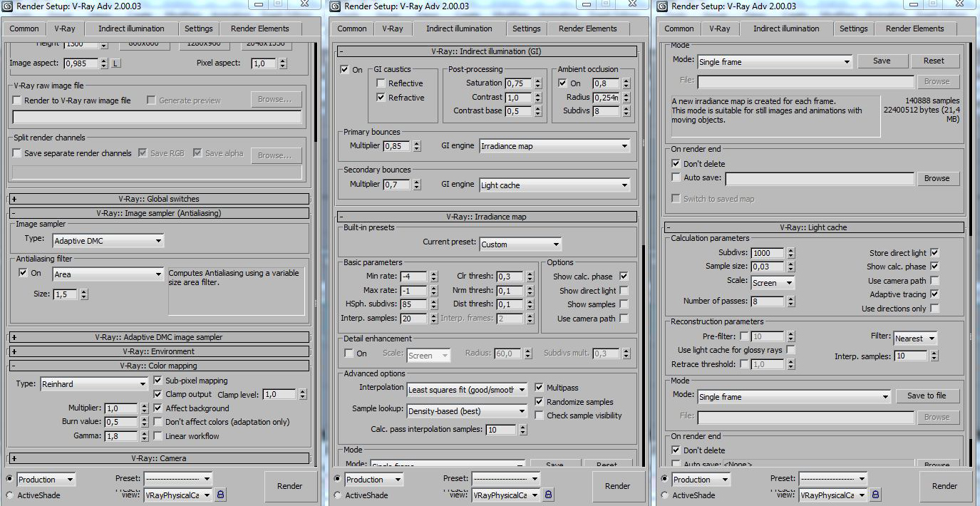980x506 pixels.
Task: Collapse the V-Ray Color mapping rollout
Action: [159, 366]
